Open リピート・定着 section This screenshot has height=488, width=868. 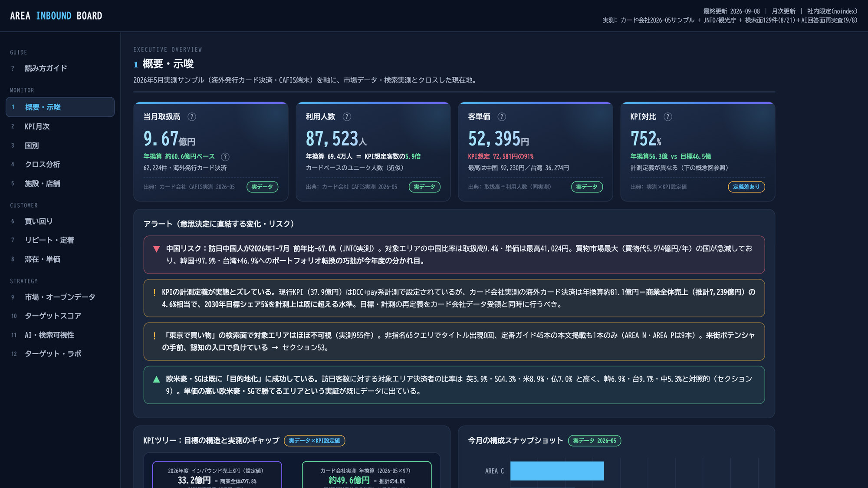coord(60,240)
